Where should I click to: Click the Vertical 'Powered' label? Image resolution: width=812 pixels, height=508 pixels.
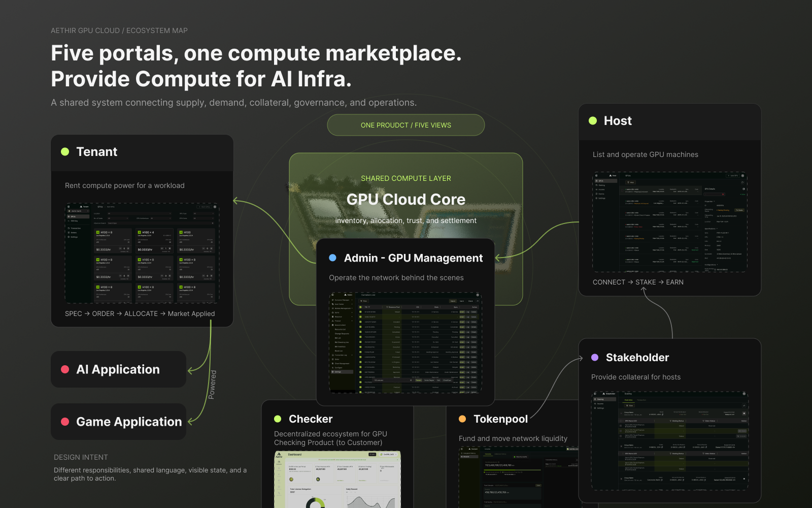click(x=213, y=385)
